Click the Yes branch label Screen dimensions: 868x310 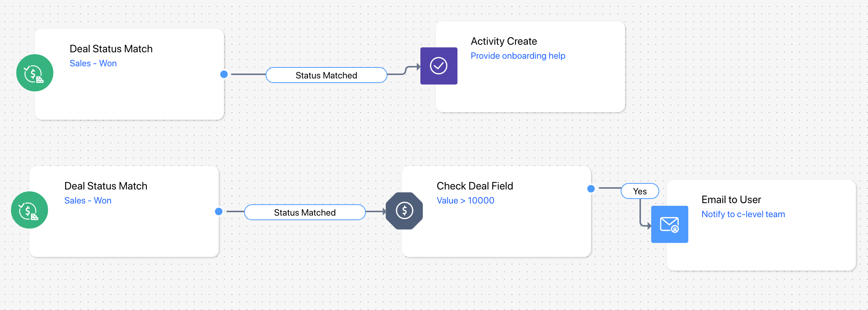(x=640, y=191)
